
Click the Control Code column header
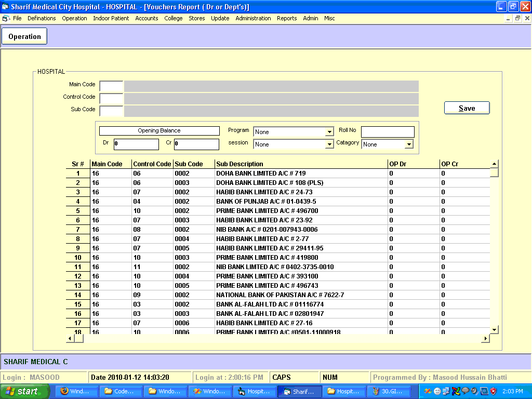click(152, 164)
